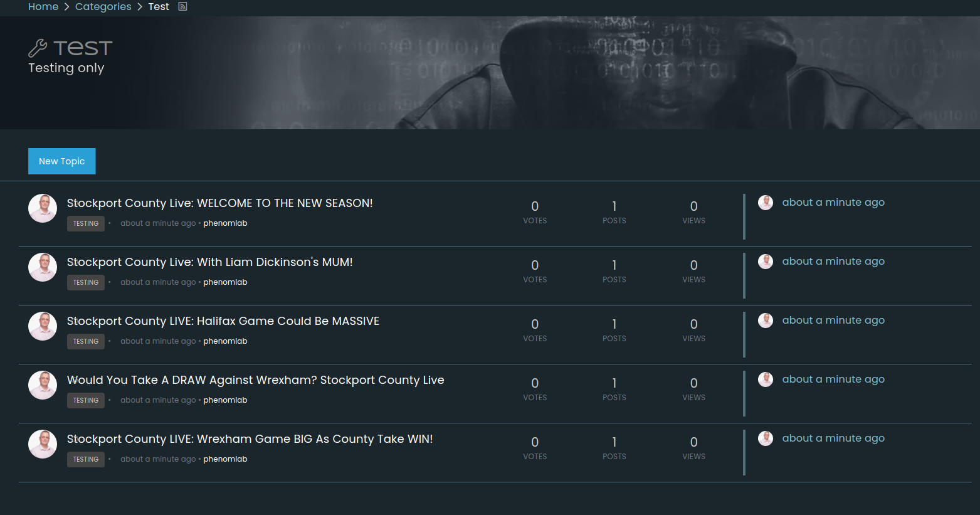Viewport: 980px width, 515px height.
Task: Open author avatar on Liam Dickinson's MUM topic
Action: (x=43, y=267)
